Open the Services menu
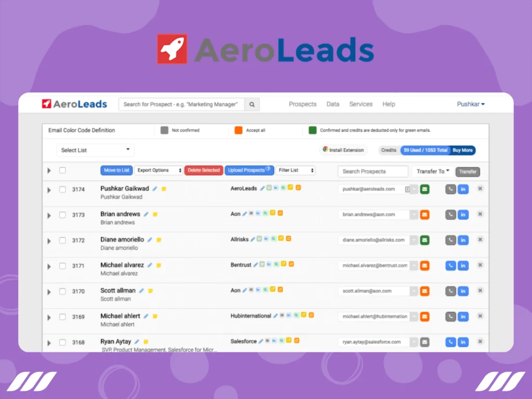532x399 pixels. (x=361, y=104)
